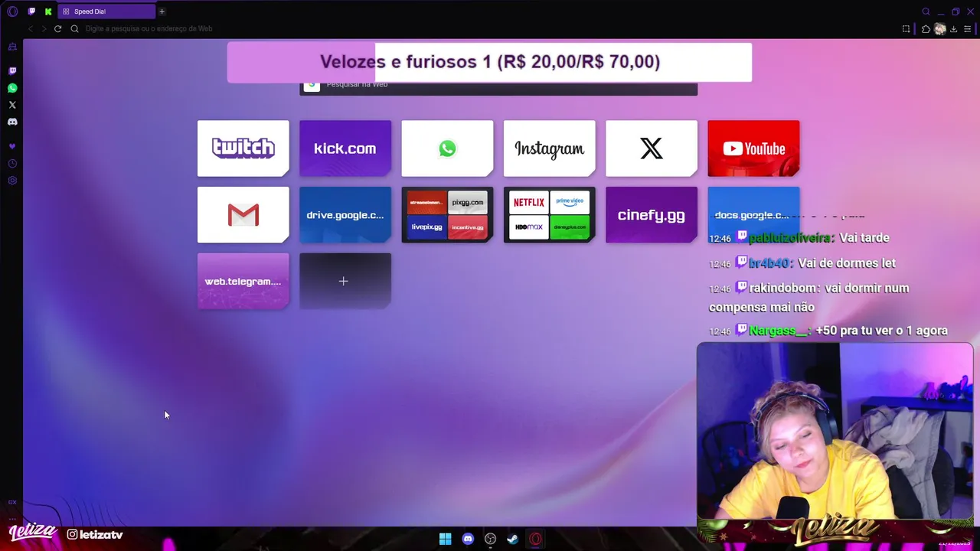Open X in the sidebar

coord(12,105)
